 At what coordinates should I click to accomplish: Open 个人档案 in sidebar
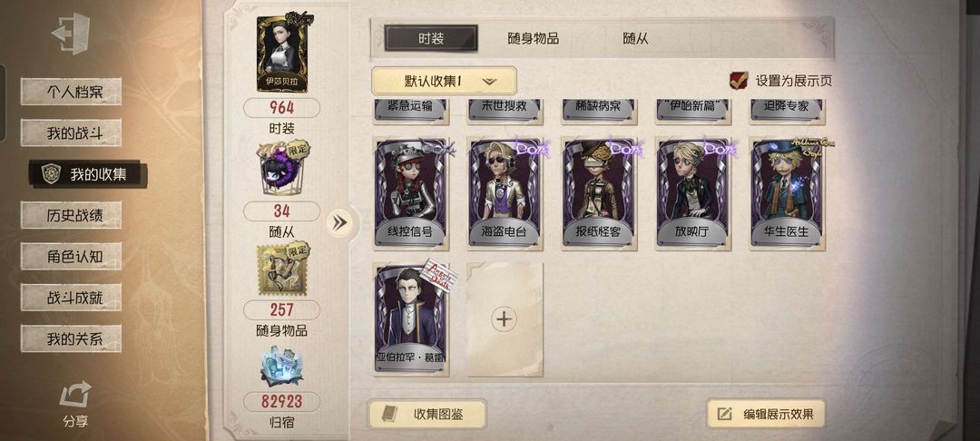pyautogui.click(x=72, y=92)
